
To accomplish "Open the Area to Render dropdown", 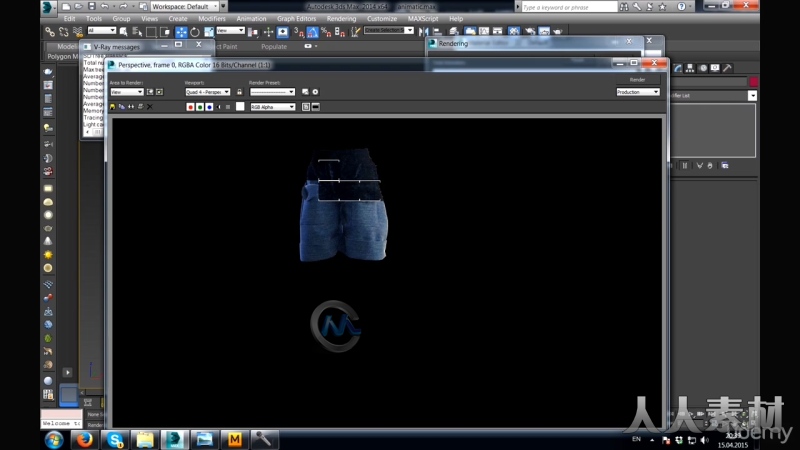I will (126, 92).
